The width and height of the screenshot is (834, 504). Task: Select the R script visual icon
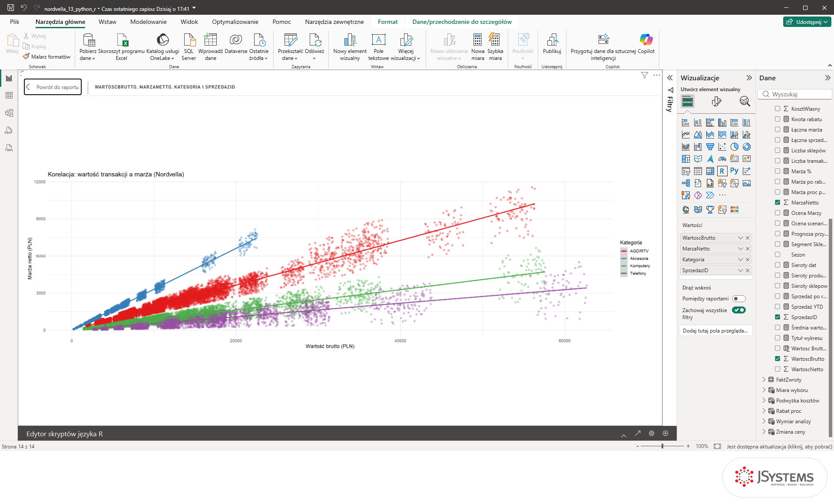(722, 171)
